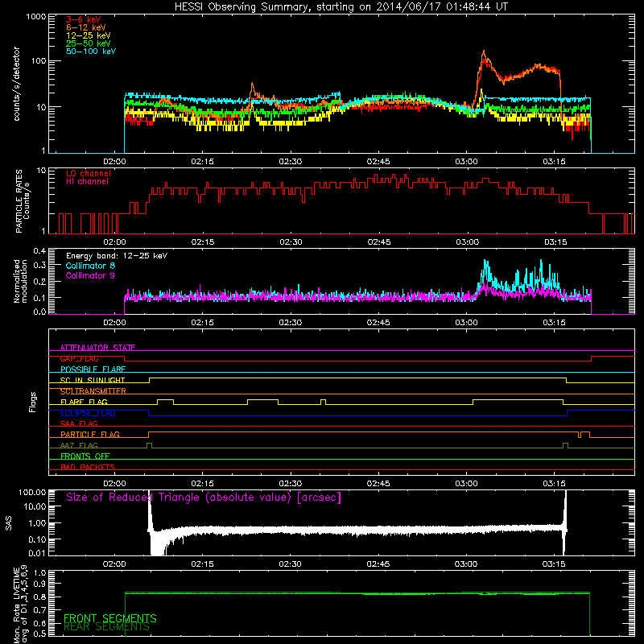Click the Normalized modulation axis label
This screenshot has width=644, height=644.
pyautogui.click(x=20, y=281)
